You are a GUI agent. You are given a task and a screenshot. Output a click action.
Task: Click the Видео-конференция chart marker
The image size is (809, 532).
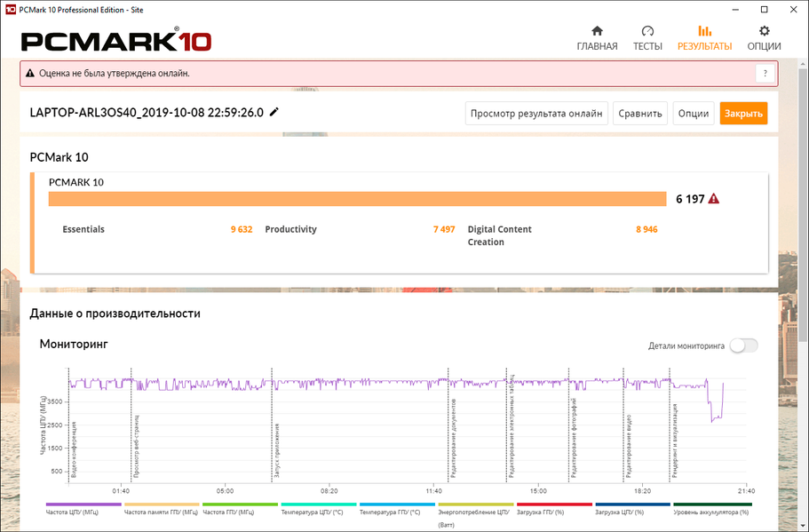pos(74,449)
